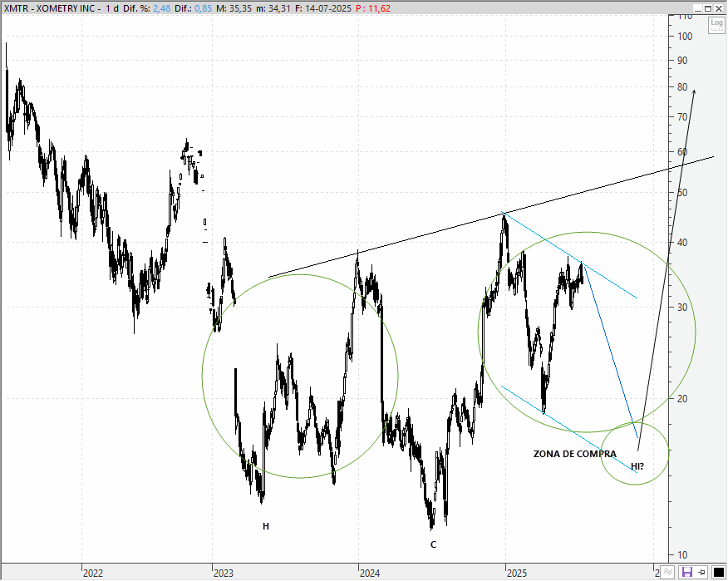
Task: Click the pushpin icon in bottom bar
Action: tap(702, 572)
